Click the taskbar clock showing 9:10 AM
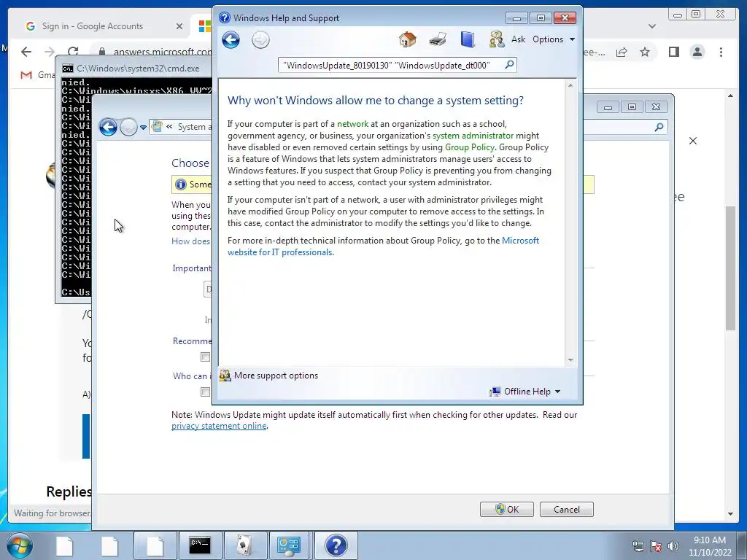Viewport: 747px width, 560px height. pos(710,546)
